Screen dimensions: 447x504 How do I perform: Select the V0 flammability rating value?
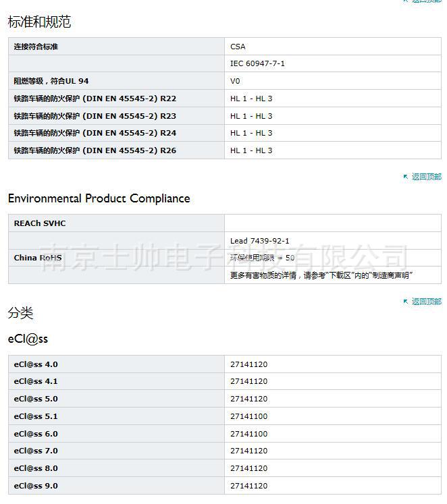(x=235, y=81)
